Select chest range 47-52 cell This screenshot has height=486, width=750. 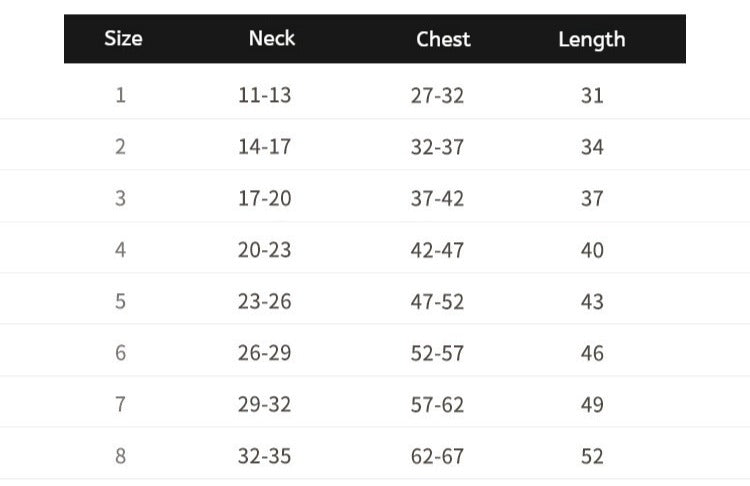click(x=437, y=301)
